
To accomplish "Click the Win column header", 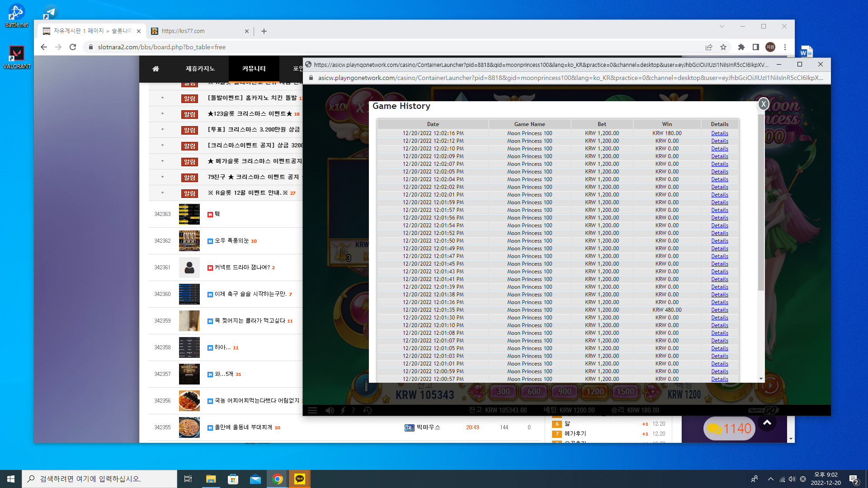I will [x=667, y=124].
